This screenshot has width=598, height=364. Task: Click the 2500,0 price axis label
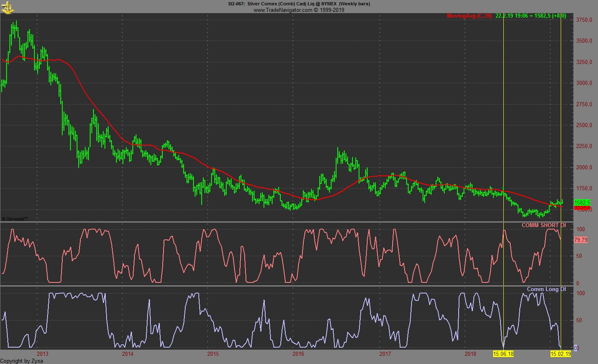coord(584,125)
